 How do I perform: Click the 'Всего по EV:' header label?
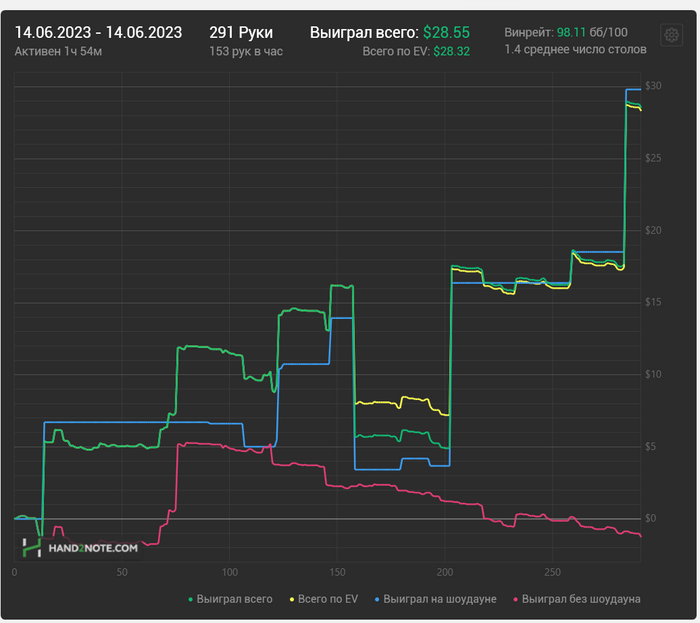pyautogui.click(x=396, y=52)
